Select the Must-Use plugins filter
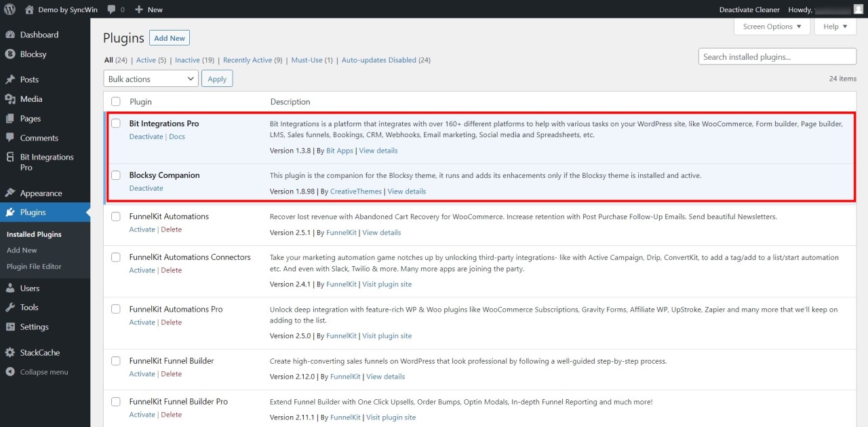Image resolution: width=868 pixels, height=427 pixels. pyautogui.click(x=307, y=60)
